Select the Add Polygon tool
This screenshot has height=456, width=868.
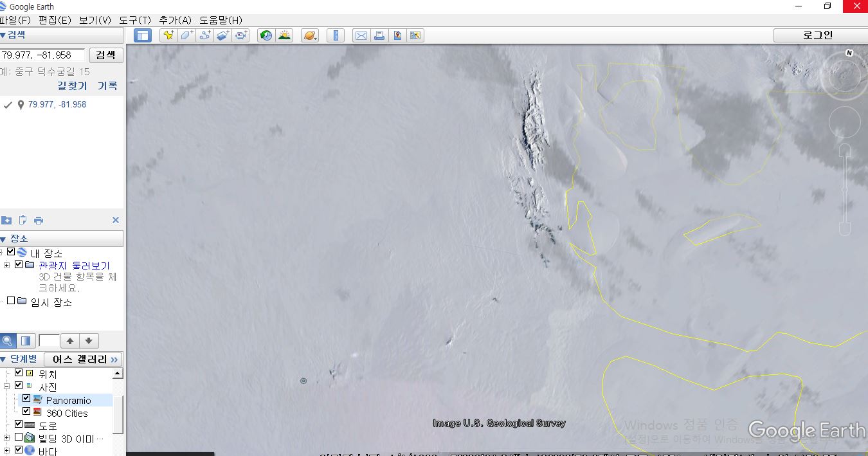coord(186,35)
